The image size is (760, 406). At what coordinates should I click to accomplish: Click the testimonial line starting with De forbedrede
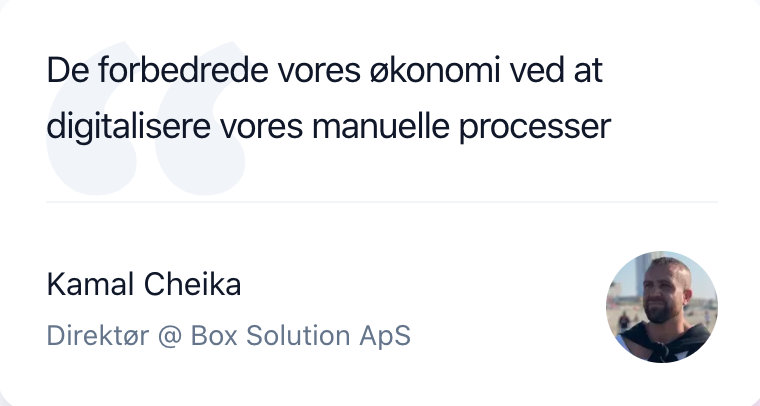pyautogui.click(x=326, y=73)
